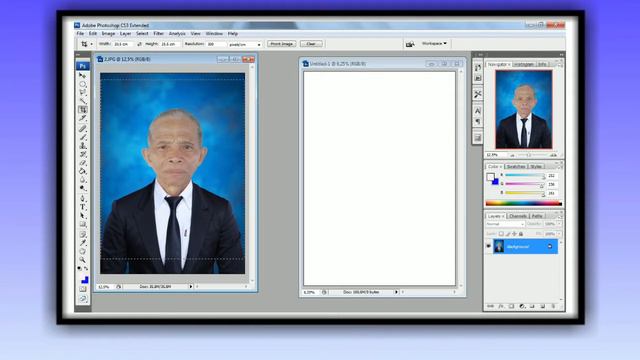Select the Path Selection tool
This screenshot has width=640, height=360.
82,216
